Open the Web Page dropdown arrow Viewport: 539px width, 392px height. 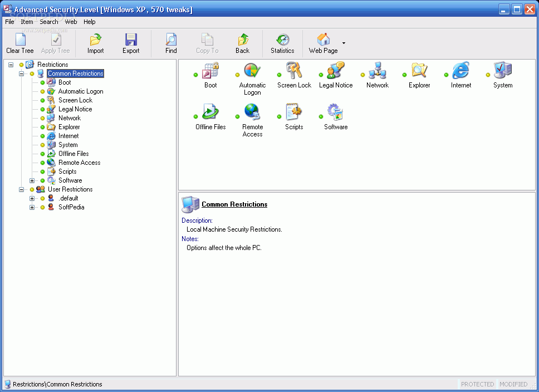coord(344,43)
